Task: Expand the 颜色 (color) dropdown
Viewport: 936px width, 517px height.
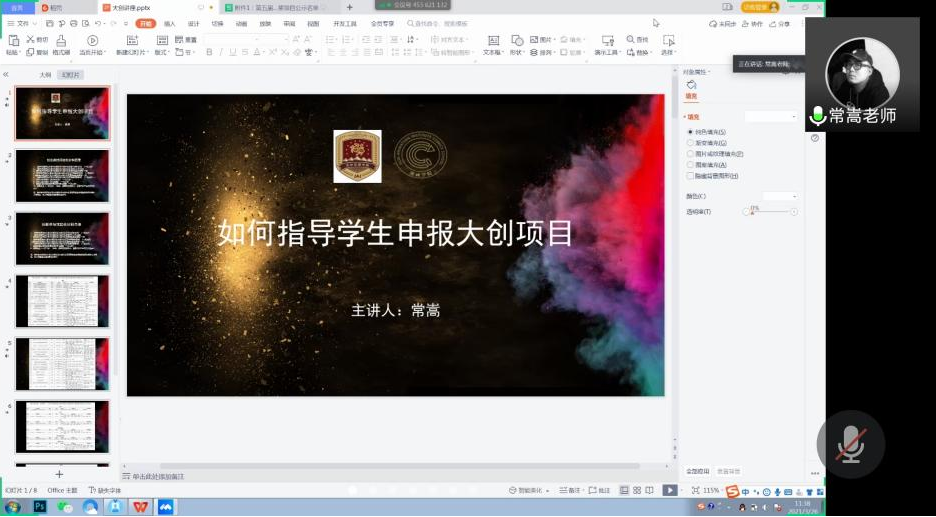Action: [780, 196]
